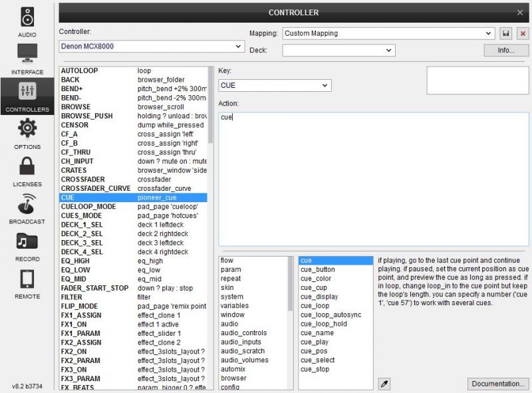Open the Controller dropdown showing Denon MCX8000
The height and width of the screenshot is (393, 532).
tap(152, 46)
